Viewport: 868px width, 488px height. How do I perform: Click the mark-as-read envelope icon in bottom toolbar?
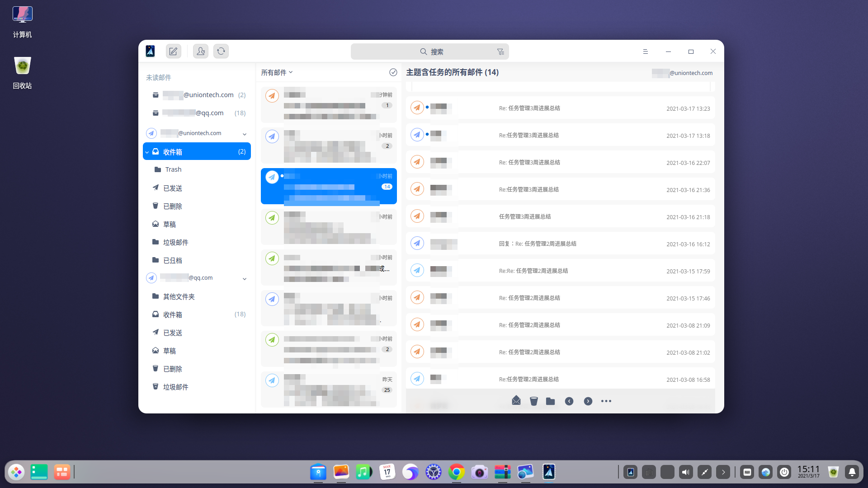(516, 401)
